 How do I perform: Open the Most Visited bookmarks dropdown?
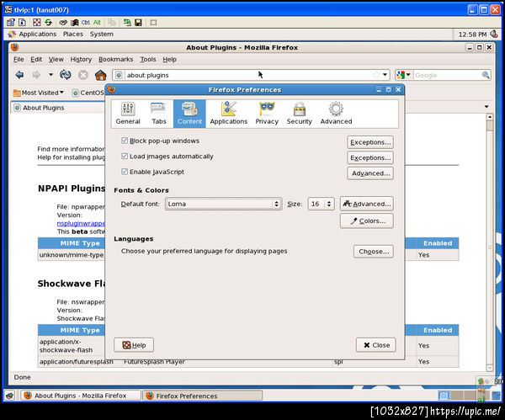tap(39, 93)
